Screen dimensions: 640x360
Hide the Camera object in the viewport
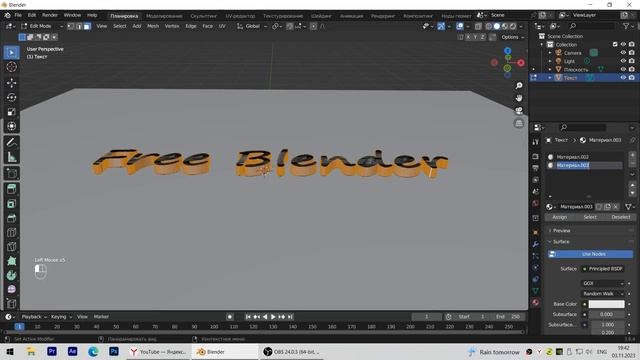(623, 53)
